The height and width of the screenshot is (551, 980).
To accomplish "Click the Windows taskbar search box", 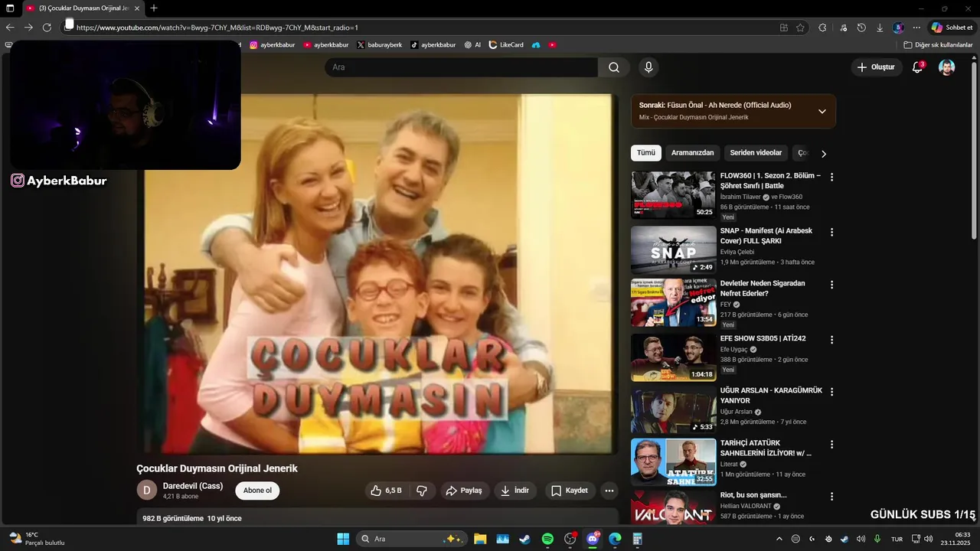I will pos(412,539).
